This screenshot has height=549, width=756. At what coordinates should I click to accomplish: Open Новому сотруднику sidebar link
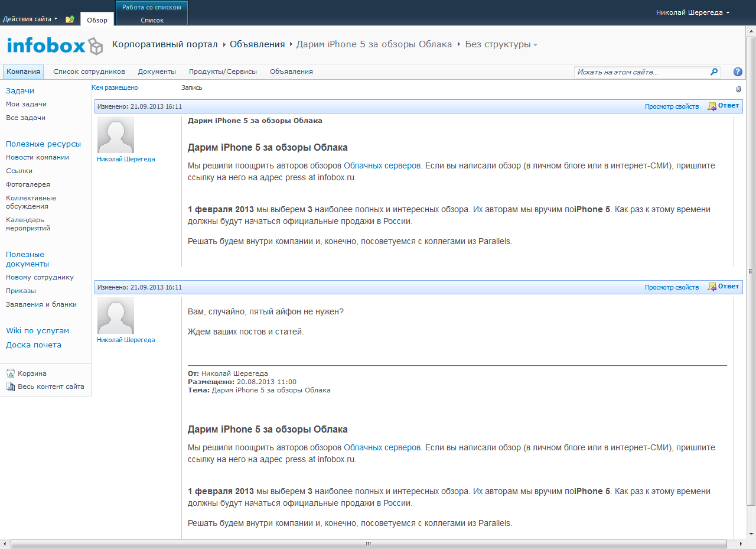40,277
